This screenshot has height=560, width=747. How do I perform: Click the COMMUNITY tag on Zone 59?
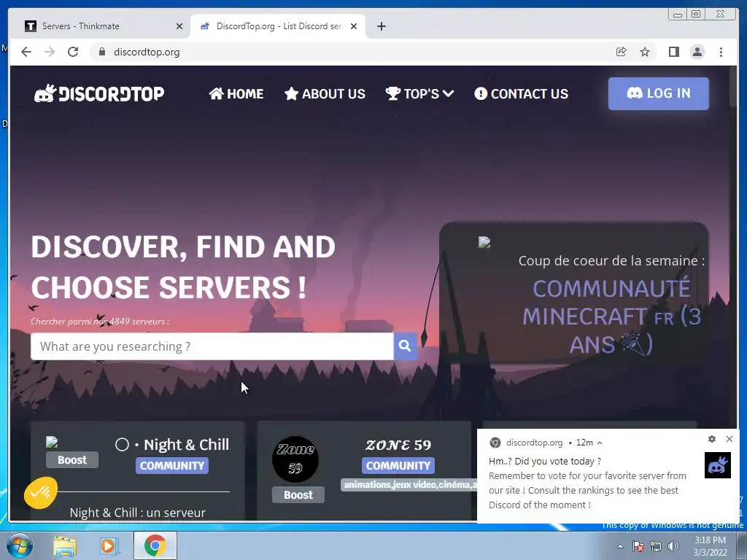398,466
